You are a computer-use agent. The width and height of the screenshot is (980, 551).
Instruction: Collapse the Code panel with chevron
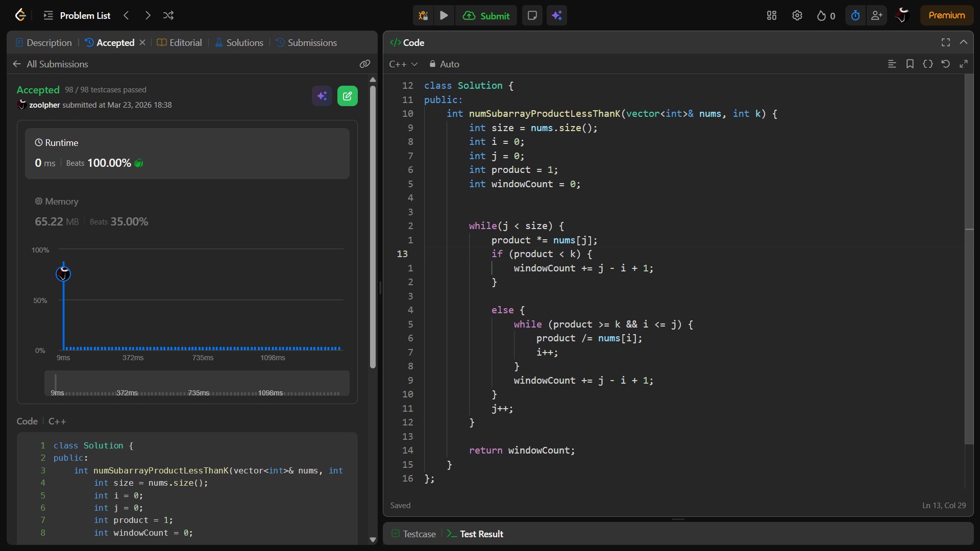[x=963, y=42]
